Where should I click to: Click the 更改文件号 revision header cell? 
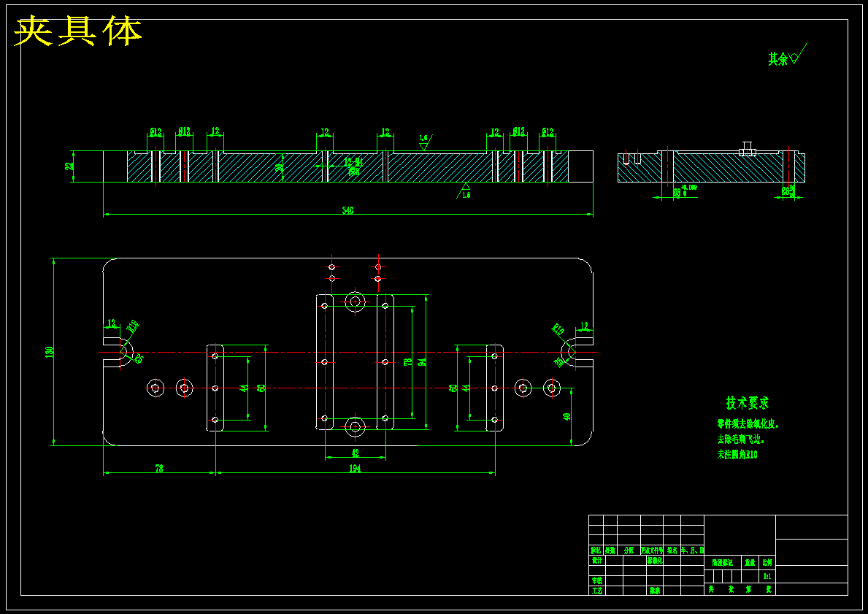pyautogui.click(x=652, y=550)
